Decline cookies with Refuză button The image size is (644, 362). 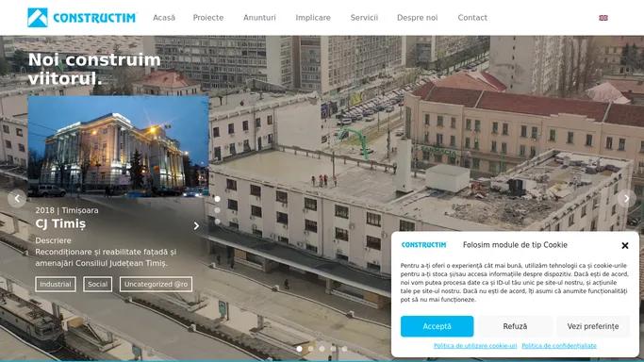tap(515, 326)
